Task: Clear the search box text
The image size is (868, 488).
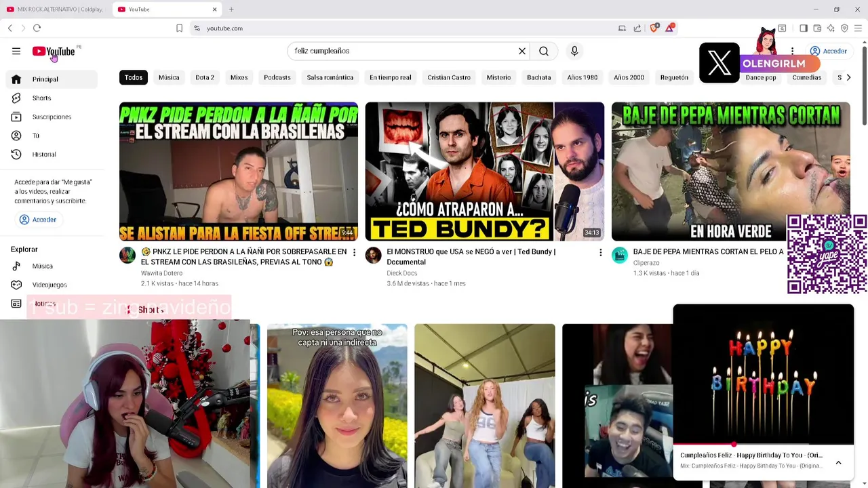Action: (x=522, y=51)
